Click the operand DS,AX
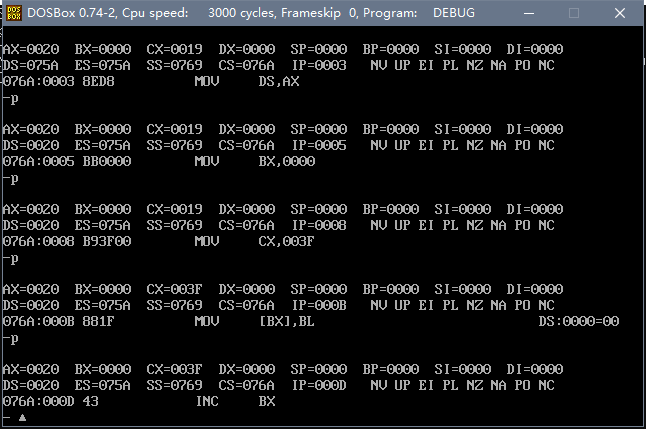 click(279, 81)
